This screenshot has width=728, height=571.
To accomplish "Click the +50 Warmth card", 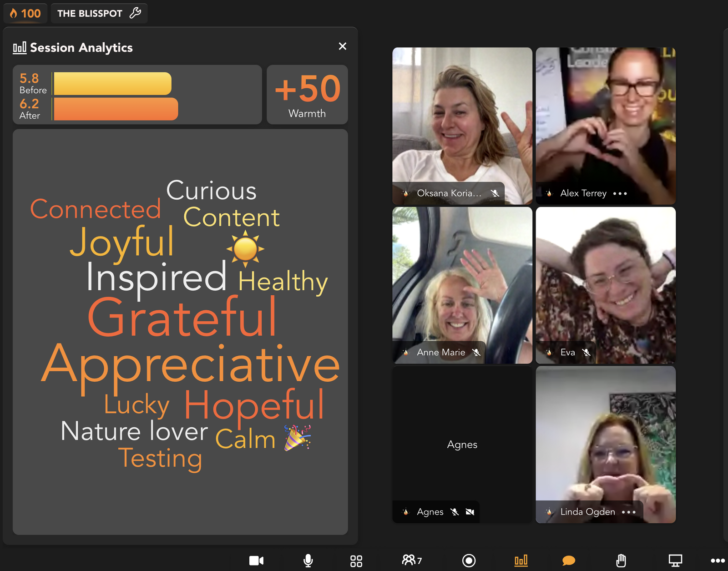I will tap(307, 95).
